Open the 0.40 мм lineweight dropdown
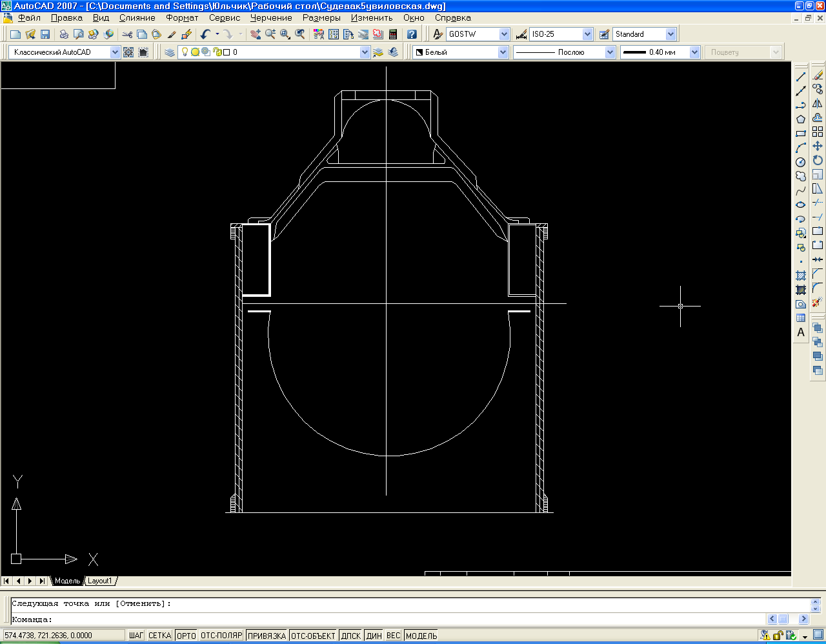 [x=694, y=52]
